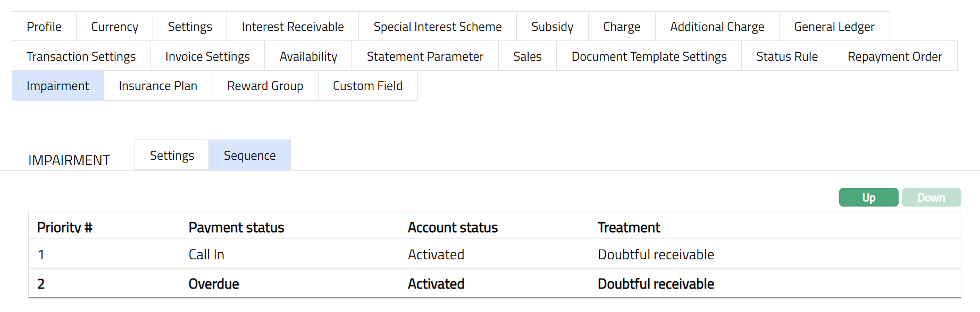This screenshot has width=980, height=312.
Task: Click the Additional Charge tab
Action: pos(717,27)
